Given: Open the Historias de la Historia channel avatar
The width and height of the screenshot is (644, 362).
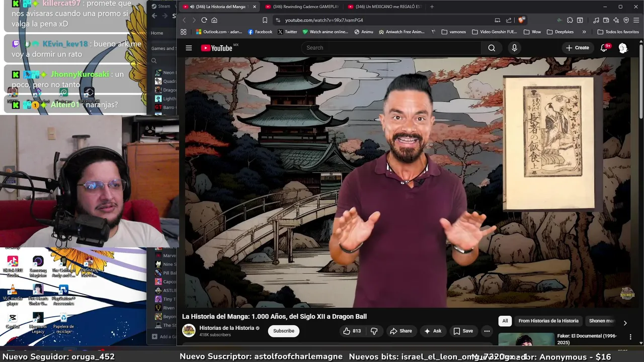Looking at the screenshot, I should [189, 330].
